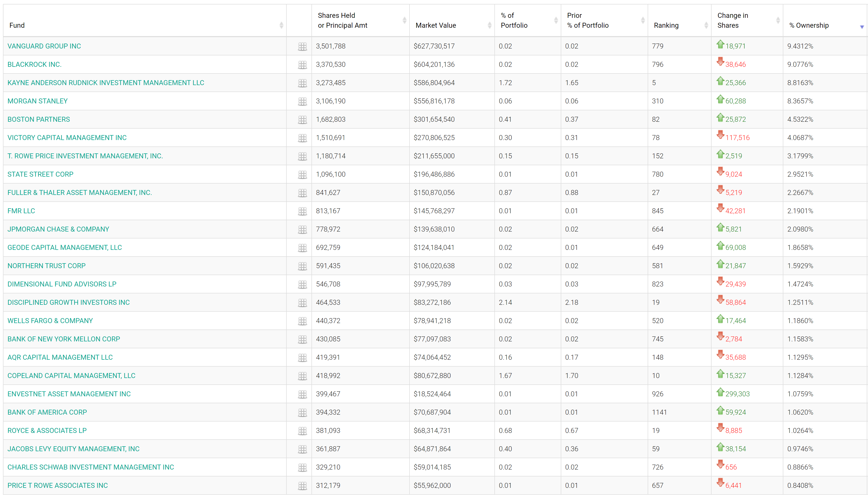
Task: Click ownership value 0.8408%
Action: coord(800,485)
